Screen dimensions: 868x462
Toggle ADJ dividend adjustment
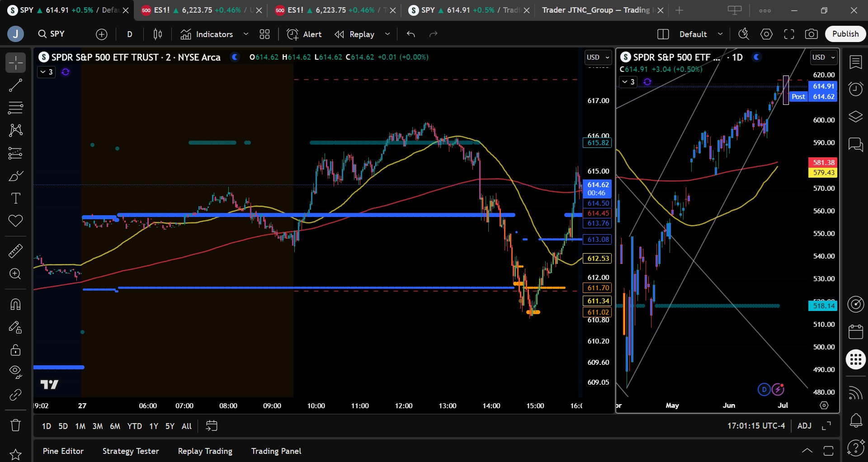[x=804, y=426]
